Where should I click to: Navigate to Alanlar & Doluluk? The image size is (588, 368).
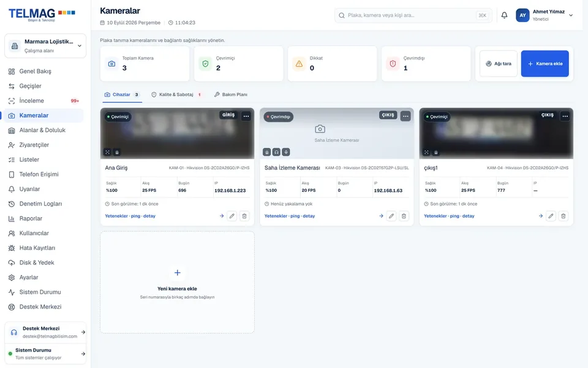(x=43, y=130)
